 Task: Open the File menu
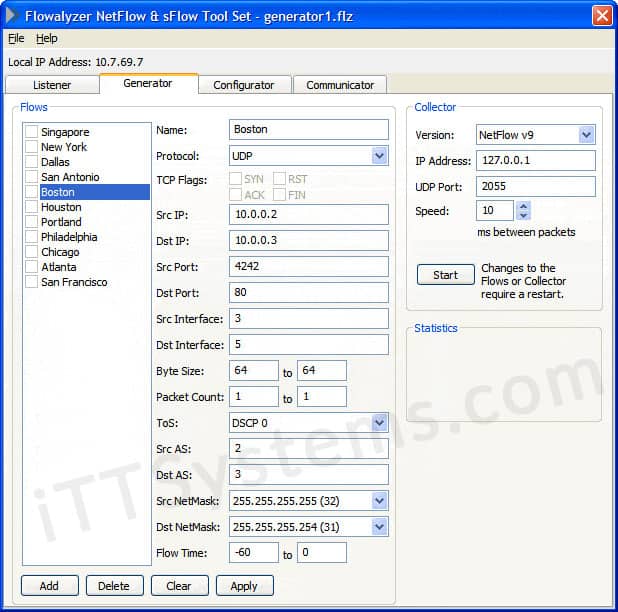(x=16, y=39)
